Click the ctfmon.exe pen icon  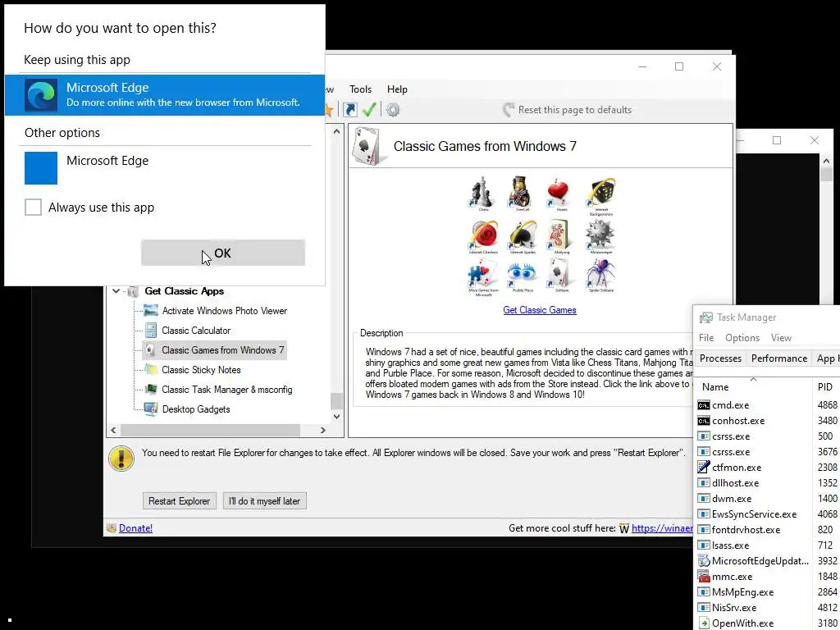[x=703, y=467]
